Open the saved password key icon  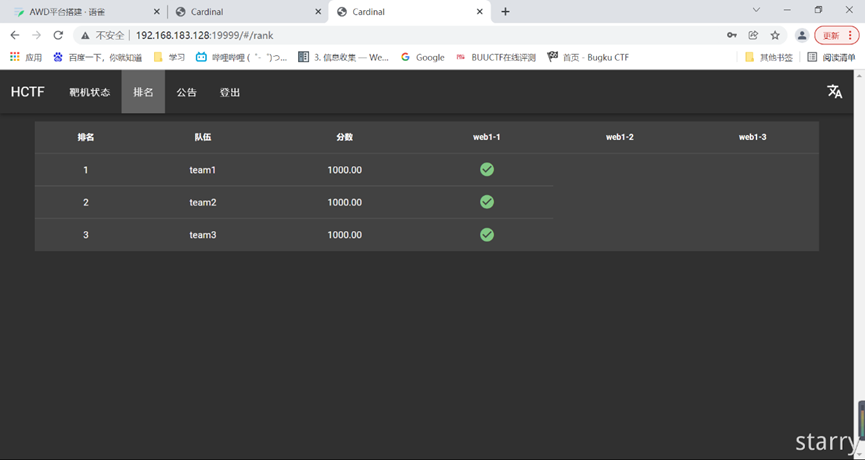(x=731, y=35)
